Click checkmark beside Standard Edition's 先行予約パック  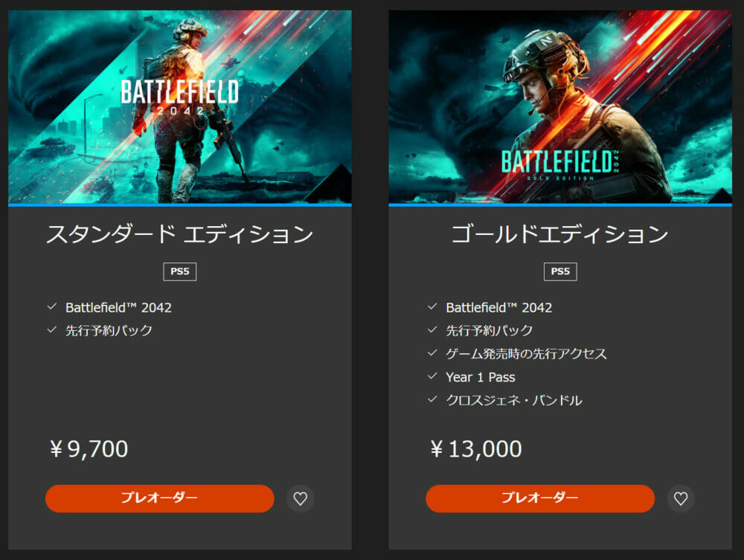point(52,329)
